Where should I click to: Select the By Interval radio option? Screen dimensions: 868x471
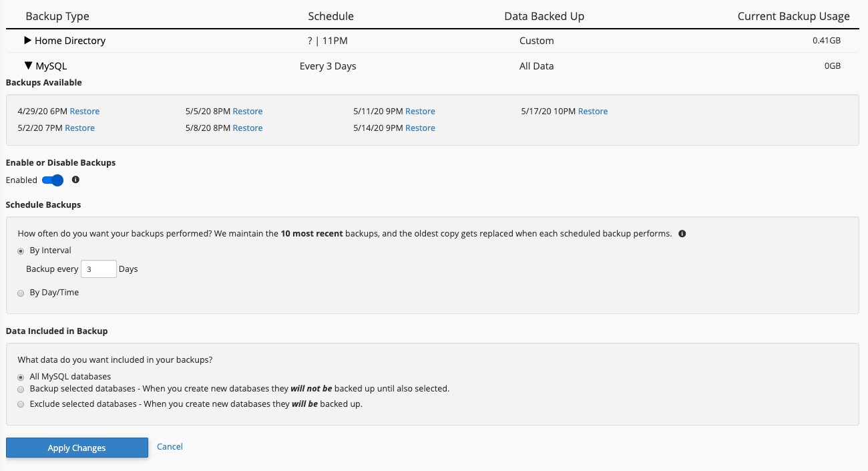[x=21, y=251]
